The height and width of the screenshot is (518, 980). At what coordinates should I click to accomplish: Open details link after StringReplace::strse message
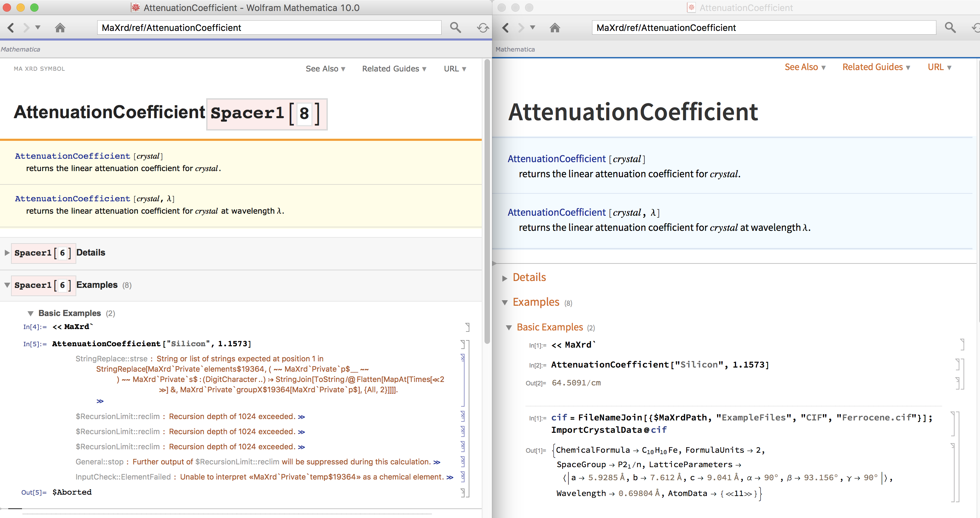click(100, 401)
